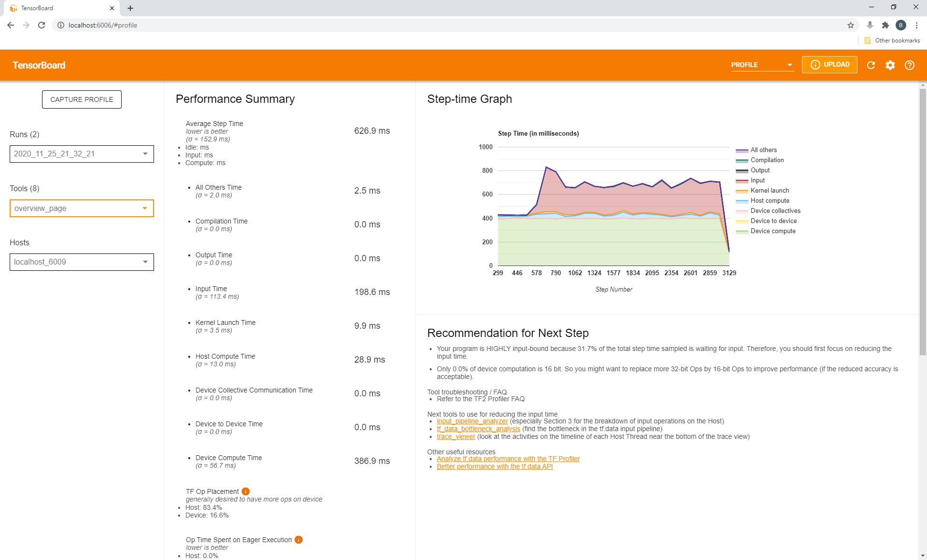Open TensorBoard help
Viewport: 927px width, 560px height.
(909, 65)
